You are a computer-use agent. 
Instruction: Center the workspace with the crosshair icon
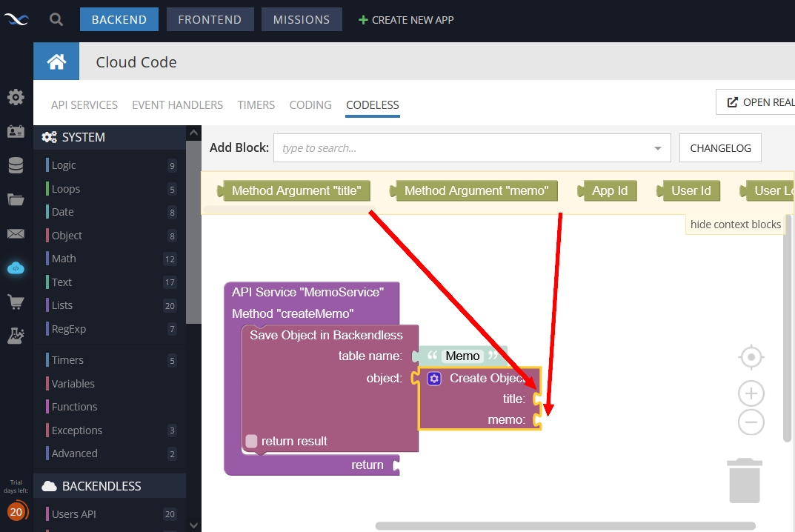click(751, 357)
